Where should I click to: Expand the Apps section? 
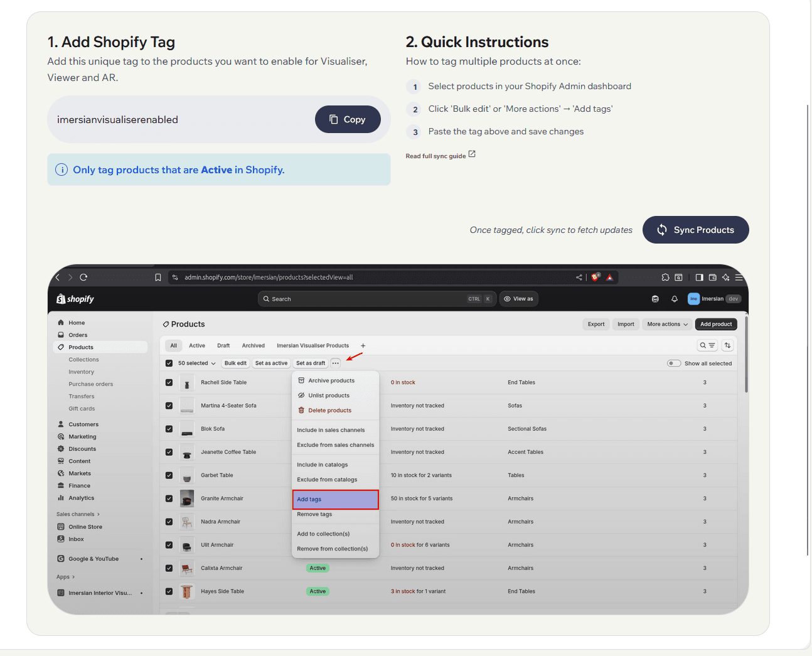tap(65, 577)
